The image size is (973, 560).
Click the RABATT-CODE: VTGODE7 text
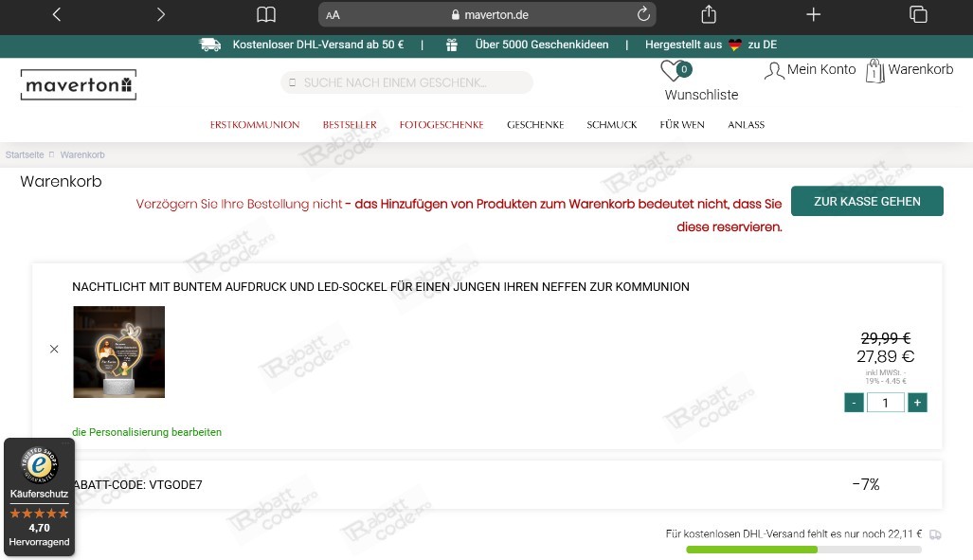click(137, 485)
